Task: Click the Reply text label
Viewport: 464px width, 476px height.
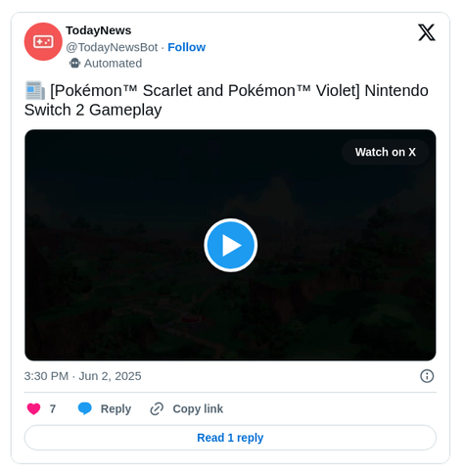Action: [116, 409]
